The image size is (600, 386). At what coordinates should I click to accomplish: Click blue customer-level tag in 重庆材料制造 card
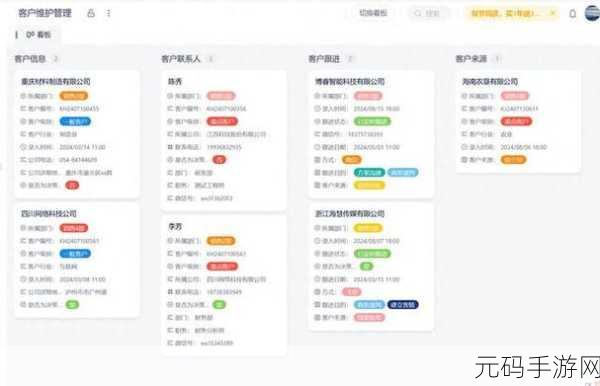(x=75, y=121)
